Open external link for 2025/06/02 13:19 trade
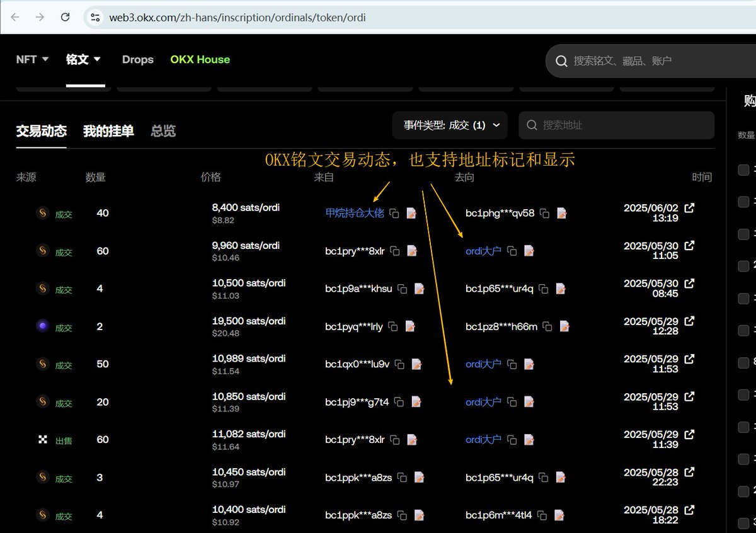This screenshot has width=756, height=533. 689,208
